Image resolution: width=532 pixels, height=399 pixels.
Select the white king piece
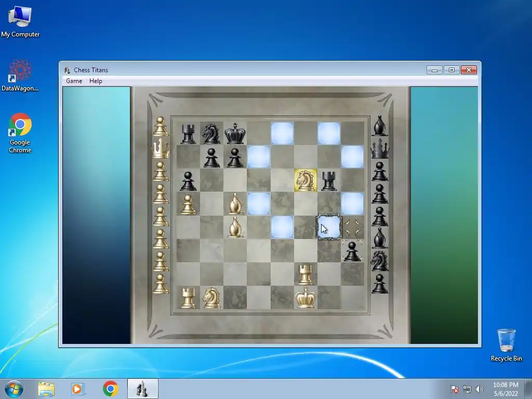pyautogui.click(x=305, y=297)
